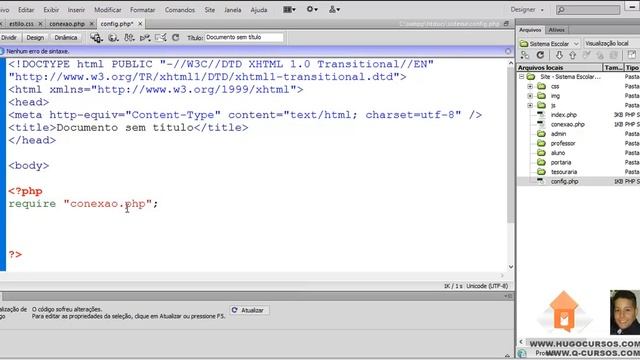Select the Arquivos panel tab
Screen dimensions: 640x360
(x=530, y=30)
